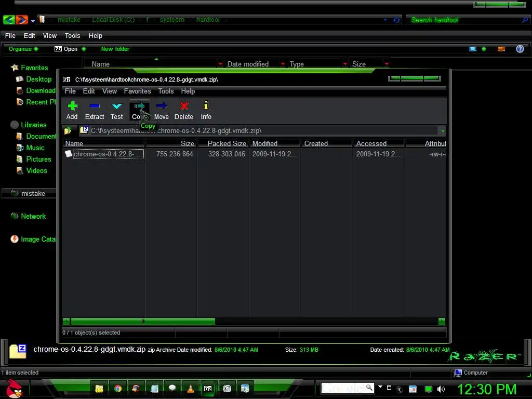
Task: Select Music library in sidebar
Action: pyautogui.click(x=31, y=148)
